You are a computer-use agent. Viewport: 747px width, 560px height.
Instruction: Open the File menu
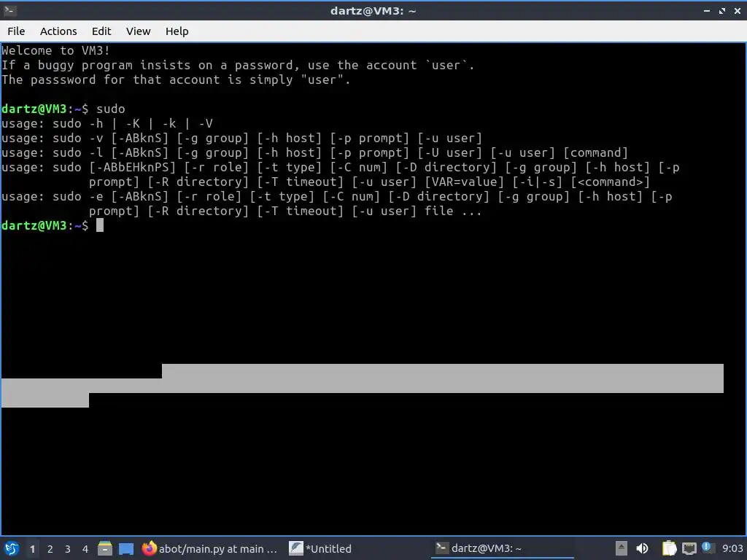point(16,31)
